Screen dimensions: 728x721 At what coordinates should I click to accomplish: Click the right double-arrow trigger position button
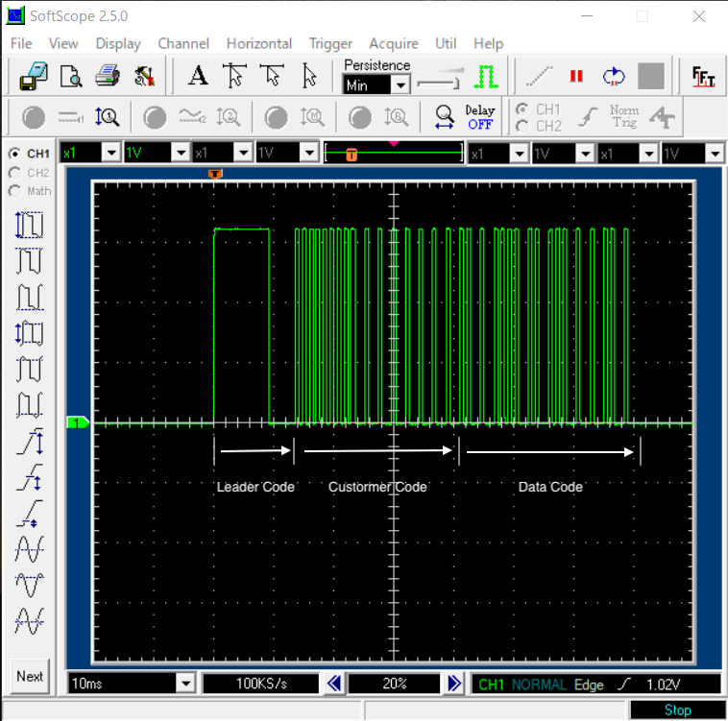point(454,684)
